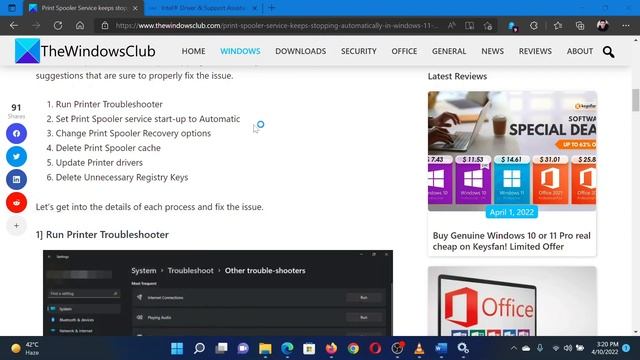The width and height of the screenshot is (640, 360).
Task: Click "Update Printer drivers" list item
Action: [99, 163]
